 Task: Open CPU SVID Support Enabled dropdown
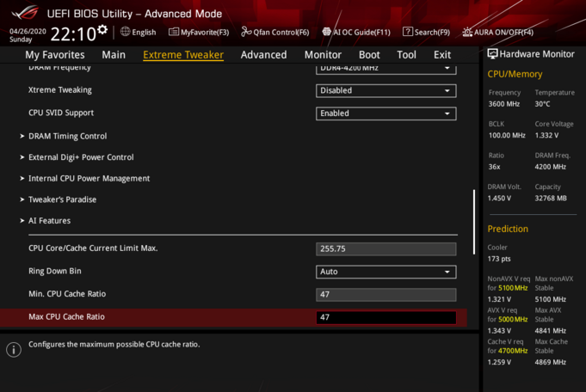(386, 113)
